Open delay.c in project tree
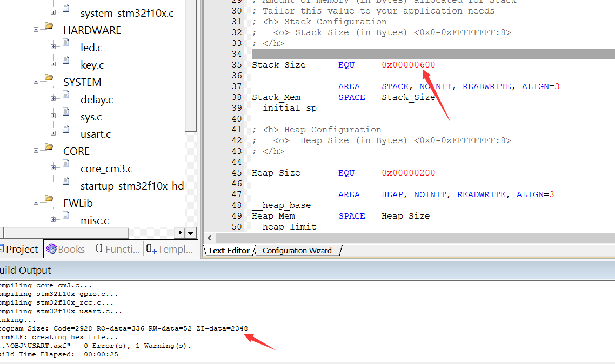 pos(97,99)
